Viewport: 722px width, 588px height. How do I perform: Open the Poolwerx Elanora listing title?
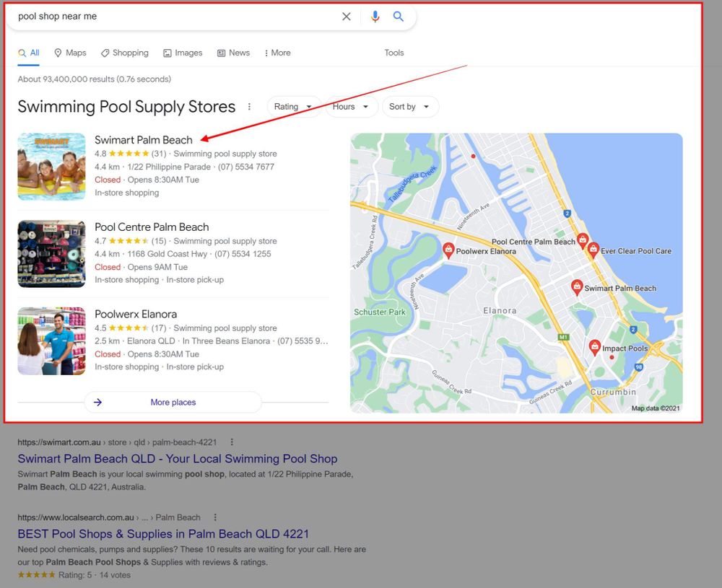tap(136, 314)
